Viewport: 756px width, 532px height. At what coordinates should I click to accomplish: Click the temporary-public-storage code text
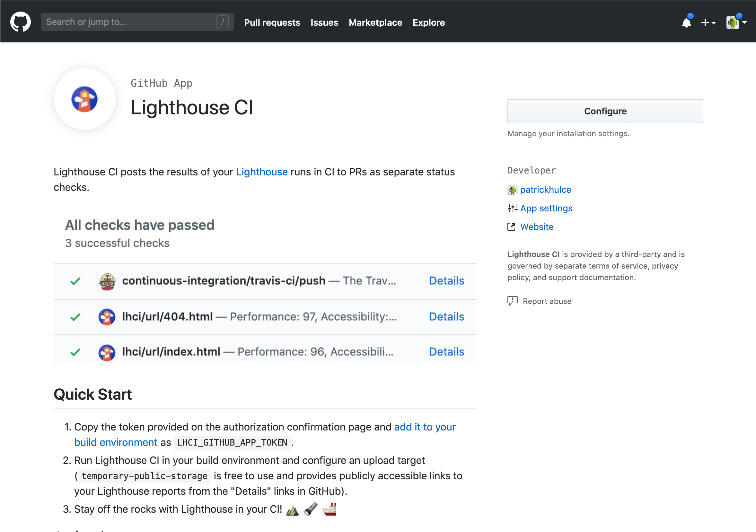pyautogui.click(x=144, y=476)
